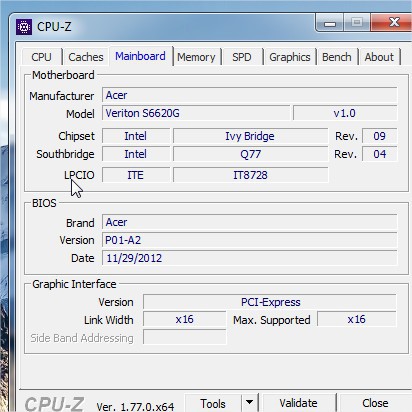Viewport: 412px width, 412px height.
Task: Click the Graphic Interface version PCI-Express
Action: [x=270, y=302]
